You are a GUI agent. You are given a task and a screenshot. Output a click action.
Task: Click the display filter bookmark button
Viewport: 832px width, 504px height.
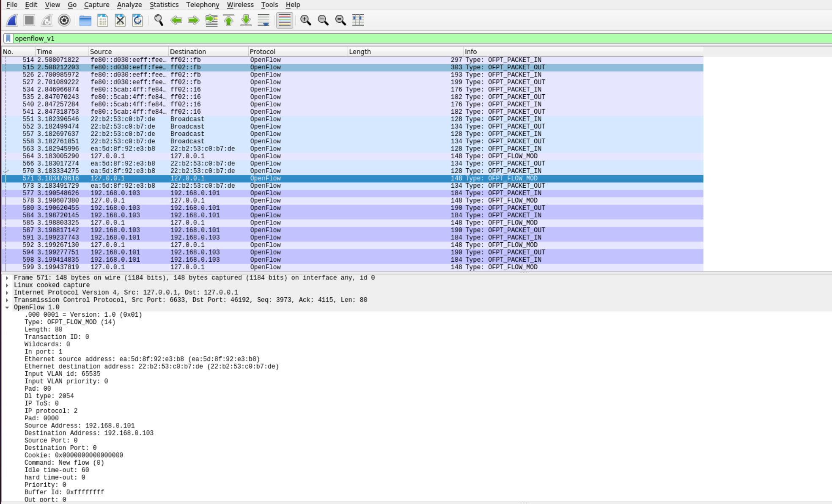click(8, 38)
